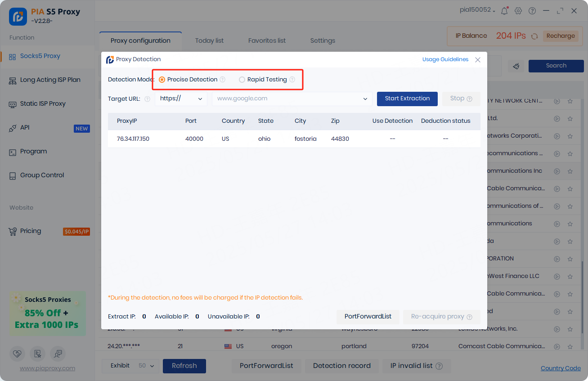Click the notification bell icon
The height and width of the screenshot is (381, 588).
[x=504, y=11]
